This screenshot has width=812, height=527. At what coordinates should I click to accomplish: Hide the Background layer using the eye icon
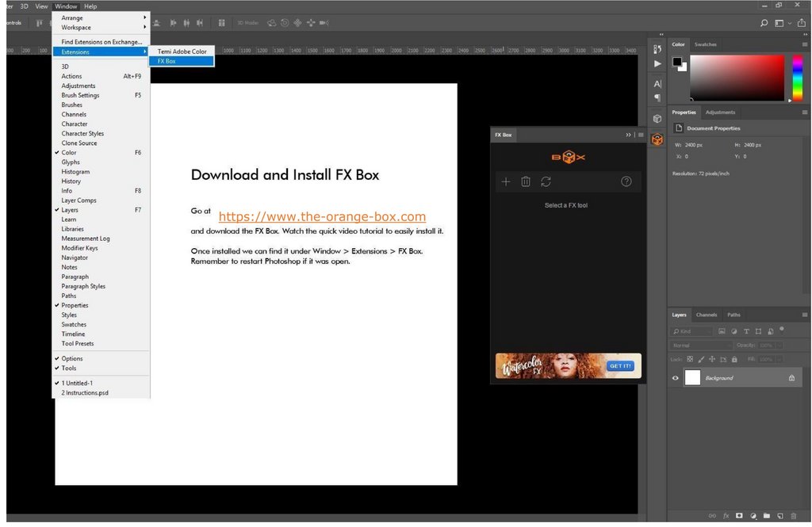pos(676,378)
